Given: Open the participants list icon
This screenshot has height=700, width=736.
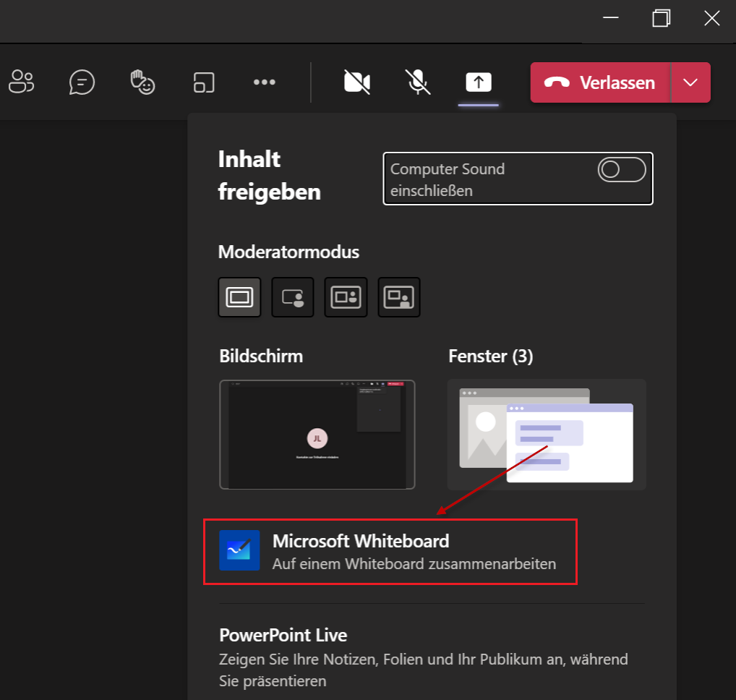Looking at the screenshot, I should (21, 82).
